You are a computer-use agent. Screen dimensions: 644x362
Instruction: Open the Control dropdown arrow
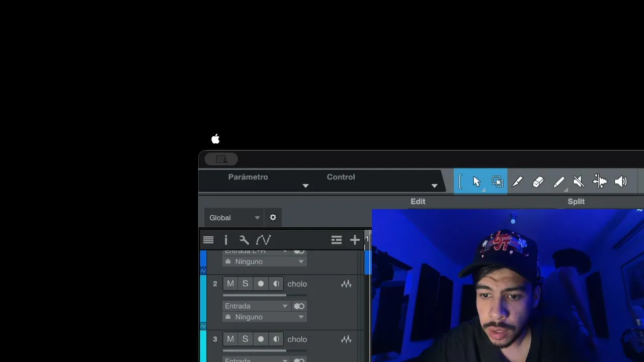[x=434, y=186]
